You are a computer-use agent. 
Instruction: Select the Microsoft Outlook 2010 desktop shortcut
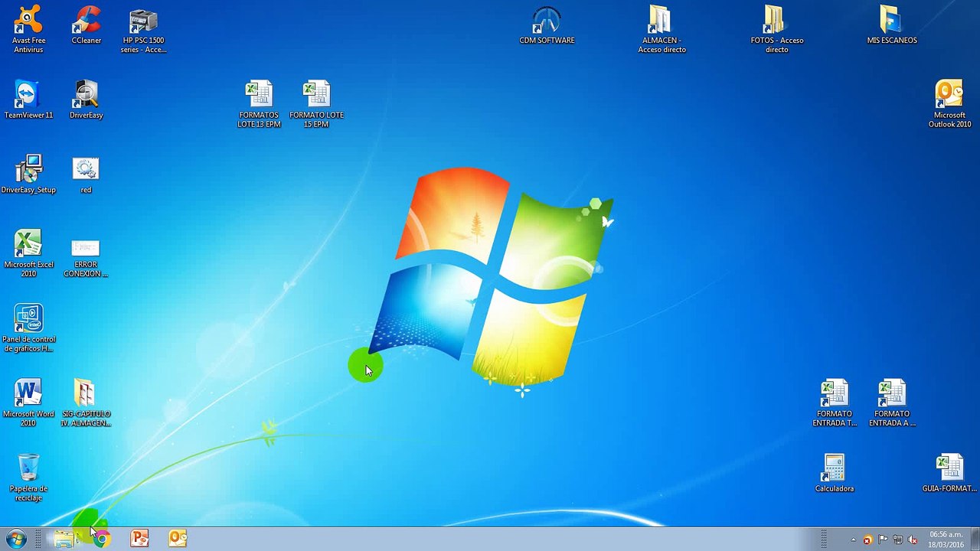click(949, 104)
